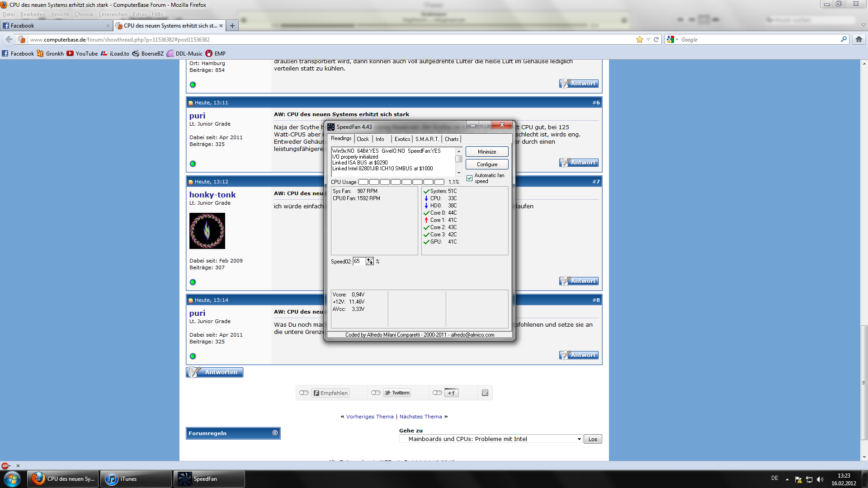Collapse the Forumregeln panel
Viewport: 868px width, 488px height.
275,433
